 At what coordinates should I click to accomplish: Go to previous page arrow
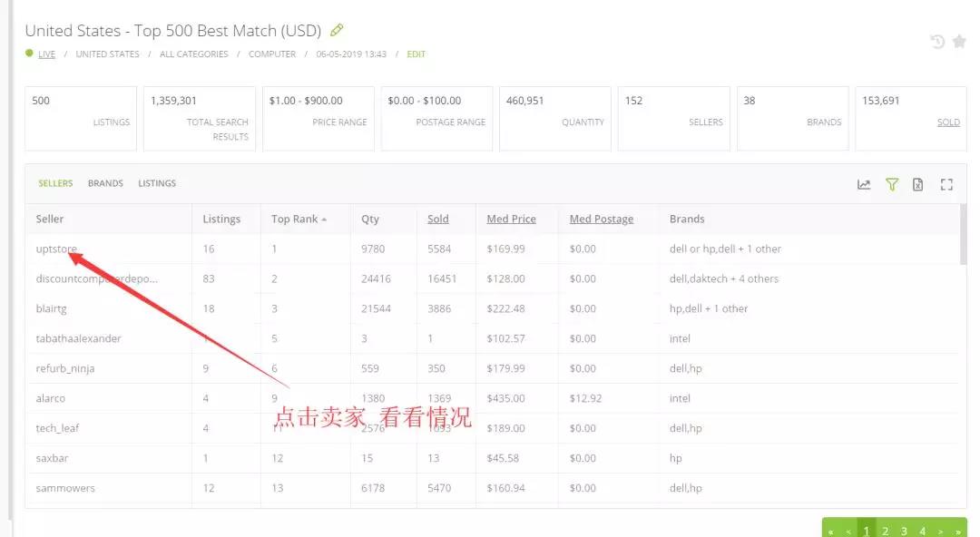click(848, 532)
